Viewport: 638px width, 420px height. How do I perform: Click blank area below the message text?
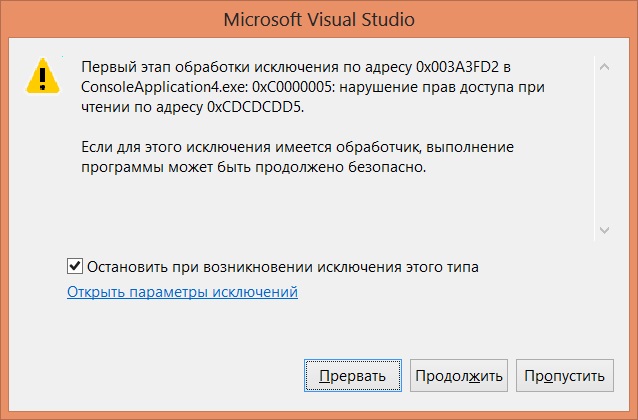pyautogui.click(x=326, y=208)
